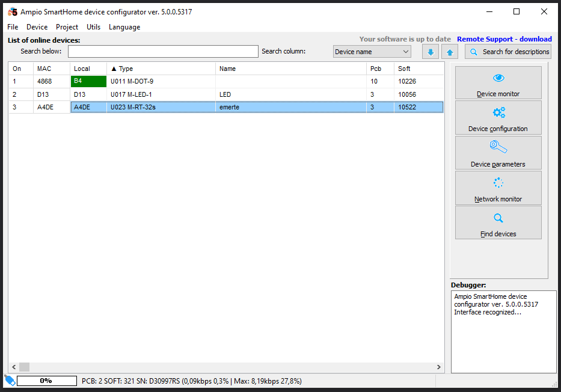Click the Debugger output text area
The image size is (561, 392).
504,331
